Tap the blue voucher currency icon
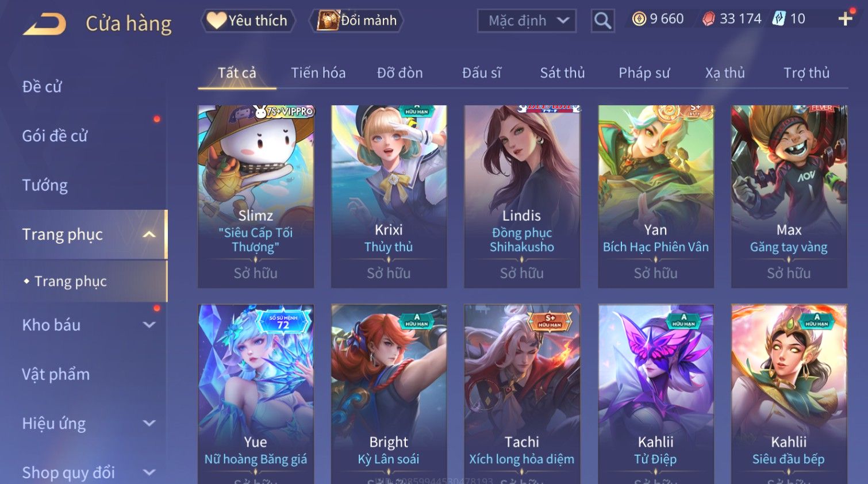 pos(779,19)
